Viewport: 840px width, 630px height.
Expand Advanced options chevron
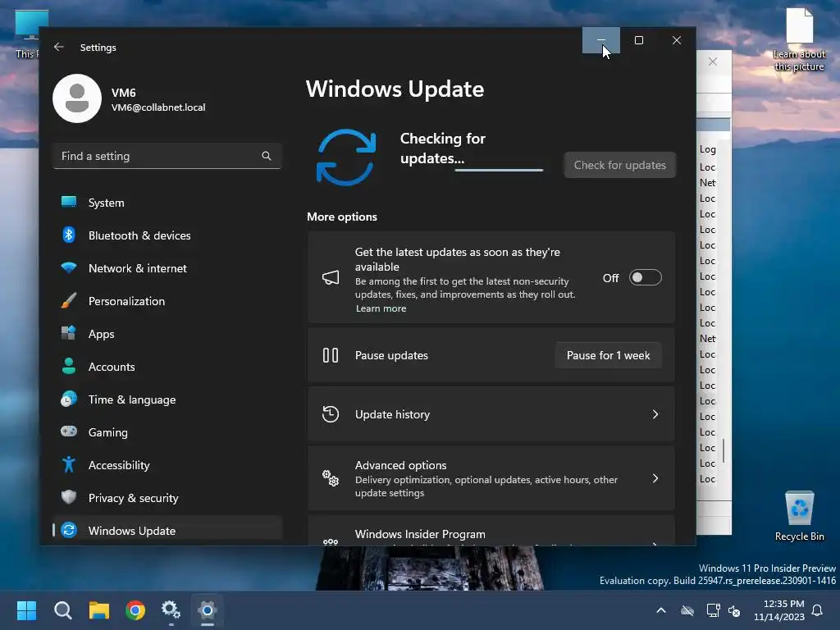click(655, 478)
